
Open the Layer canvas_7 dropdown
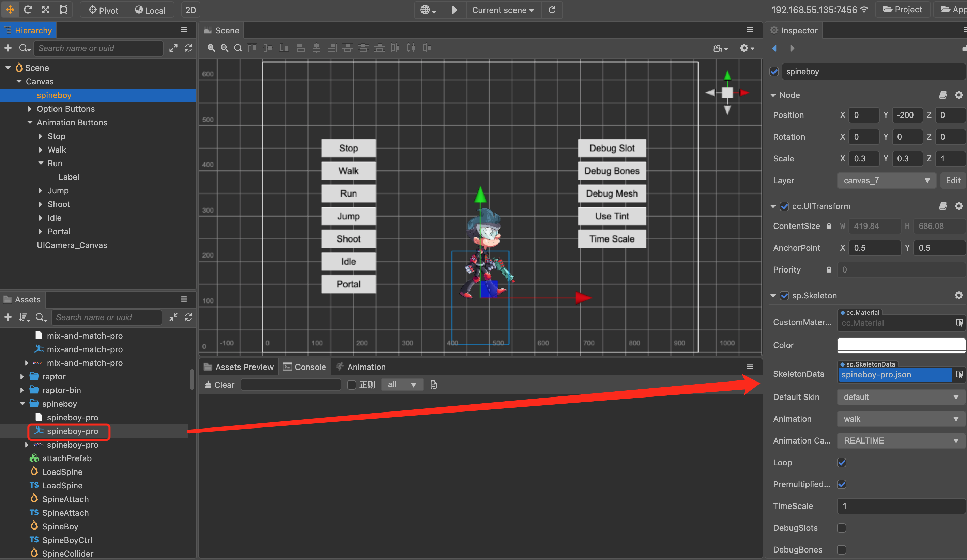887,180
